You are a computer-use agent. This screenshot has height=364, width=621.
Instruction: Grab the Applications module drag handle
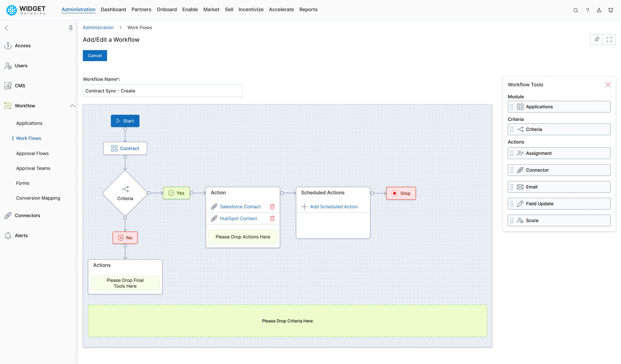coord(512,107)
